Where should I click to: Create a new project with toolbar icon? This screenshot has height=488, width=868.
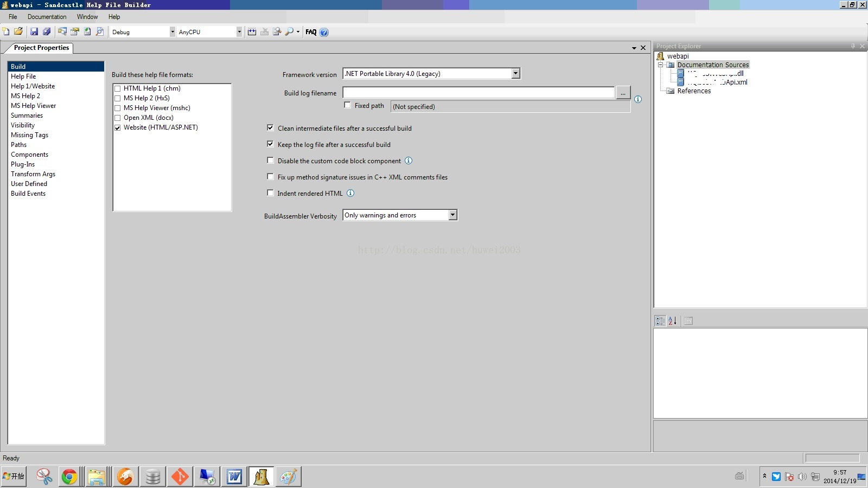(6, 31)
